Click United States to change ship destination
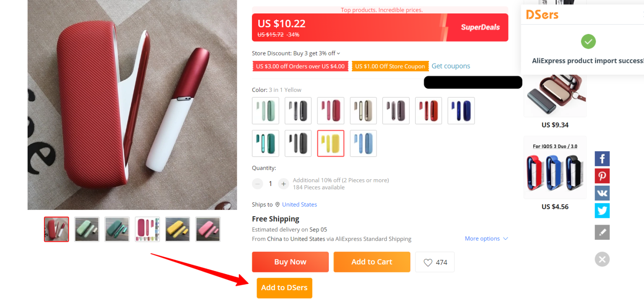 pos(299,204)
